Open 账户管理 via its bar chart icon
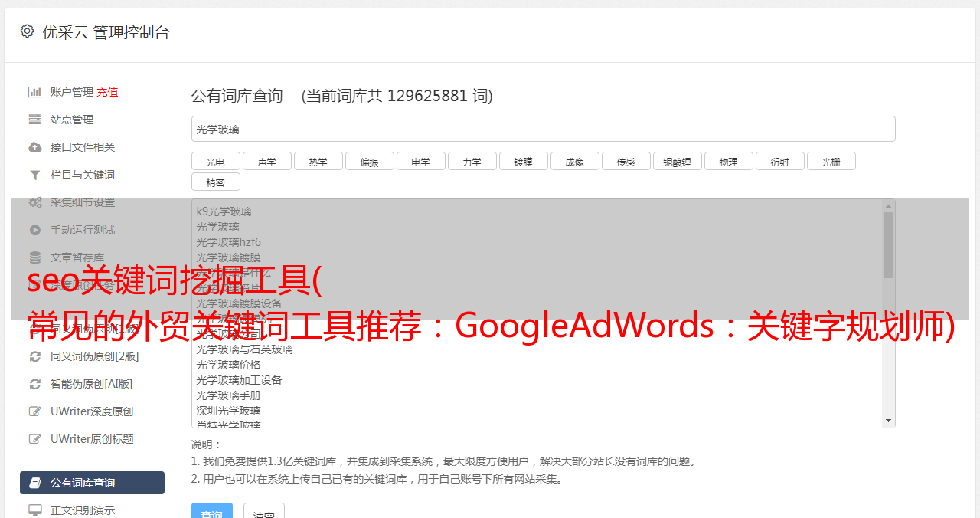Screen dimensions: 980x518 coord(34,92)
